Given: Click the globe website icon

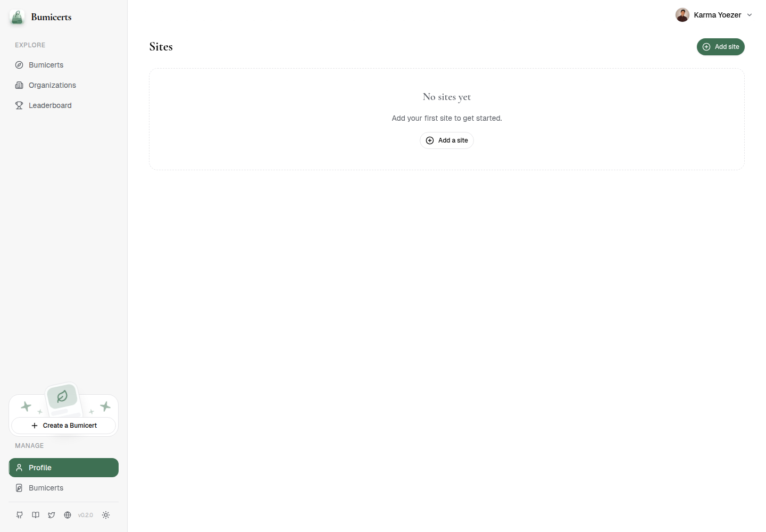Looking at the screenshot, I should [x=68, y=515].
